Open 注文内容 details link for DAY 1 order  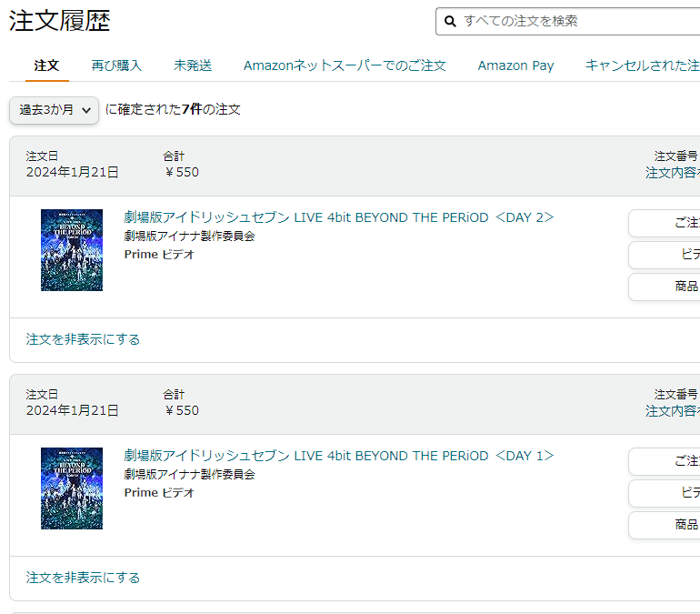click(x=673, y=411)
